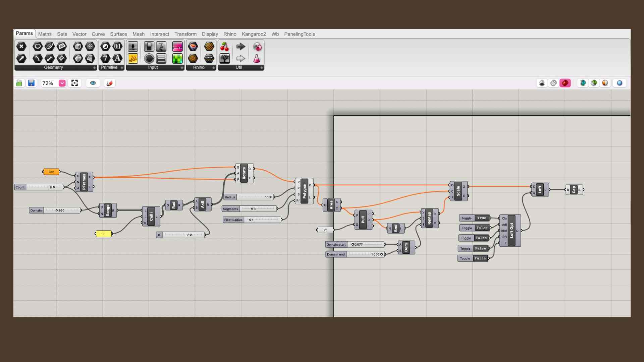Select the gradient control icon
644x362 pixels.
pyautogui.click(x=177, y=47)
